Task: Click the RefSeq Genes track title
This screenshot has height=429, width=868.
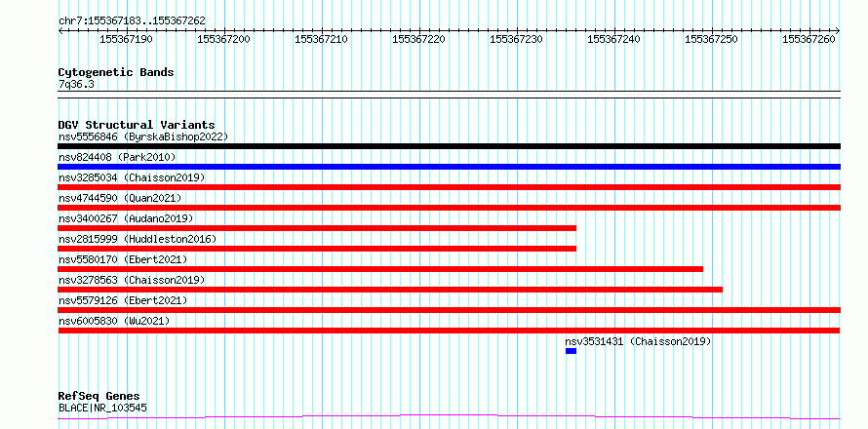Action: click(99, 397)
